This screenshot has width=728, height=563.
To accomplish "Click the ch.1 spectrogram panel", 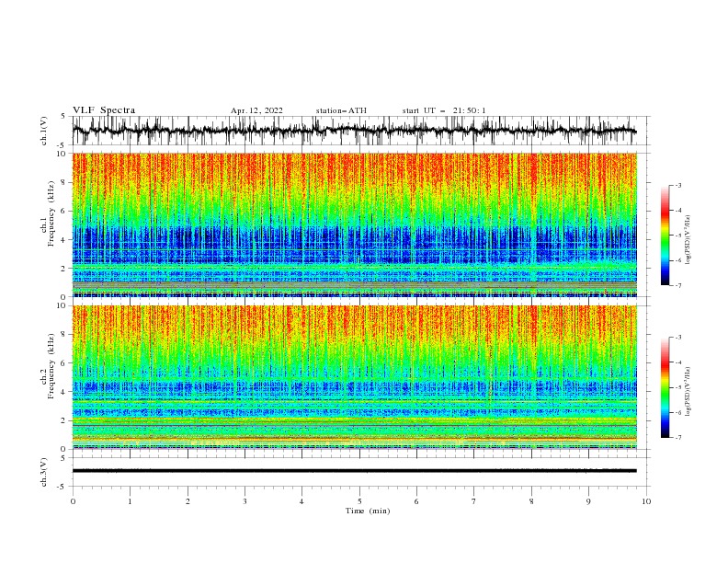I will click(x=354, y=224).
